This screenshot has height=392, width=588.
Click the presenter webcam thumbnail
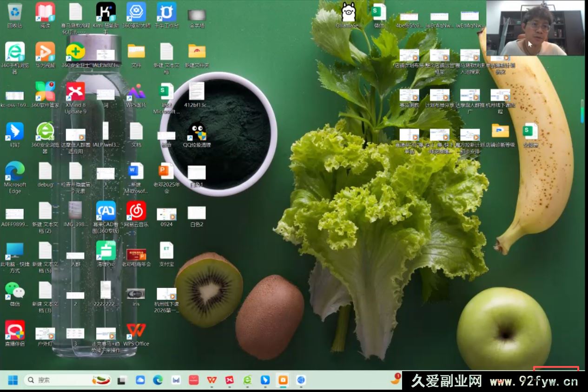tap(535, 28)
